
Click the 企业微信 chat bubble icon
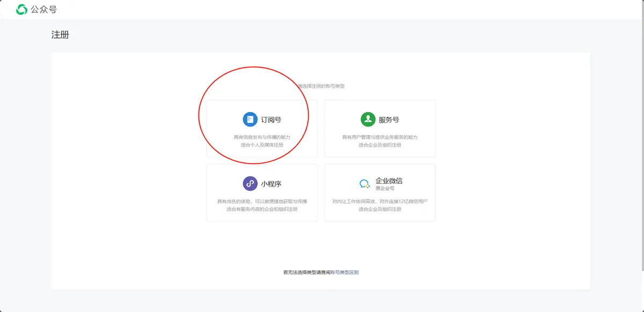click(365, 184)
